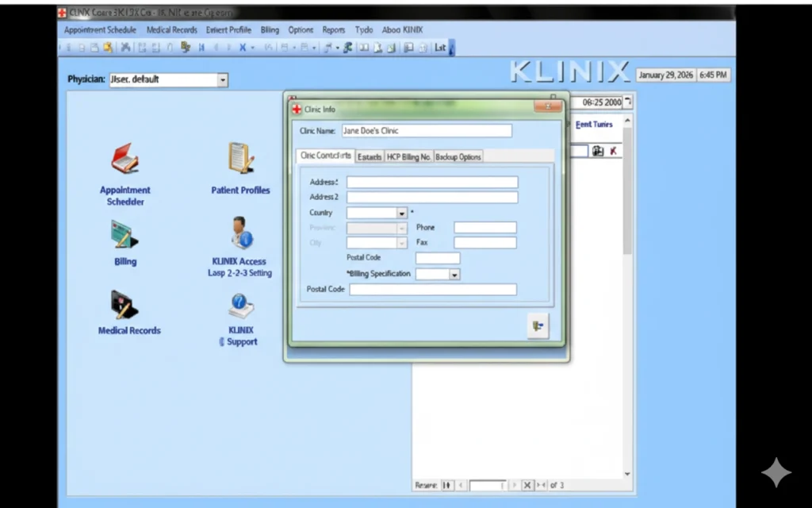Switch to the Backup Options tab
Screen dimensions: 812x508
click(458, 156)
